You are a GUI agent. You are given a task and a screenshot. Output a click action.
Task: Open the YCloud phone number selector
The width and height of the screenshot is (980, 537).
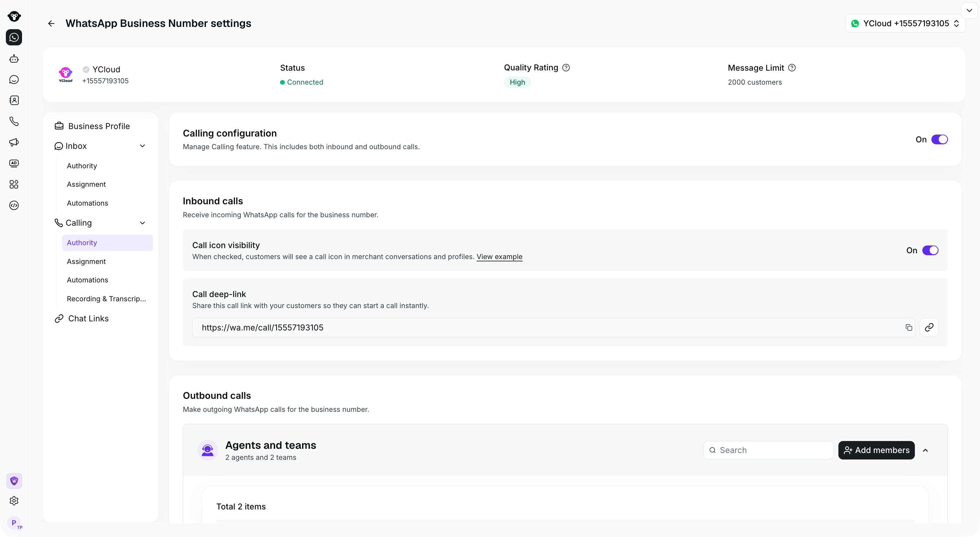point(905,24)
